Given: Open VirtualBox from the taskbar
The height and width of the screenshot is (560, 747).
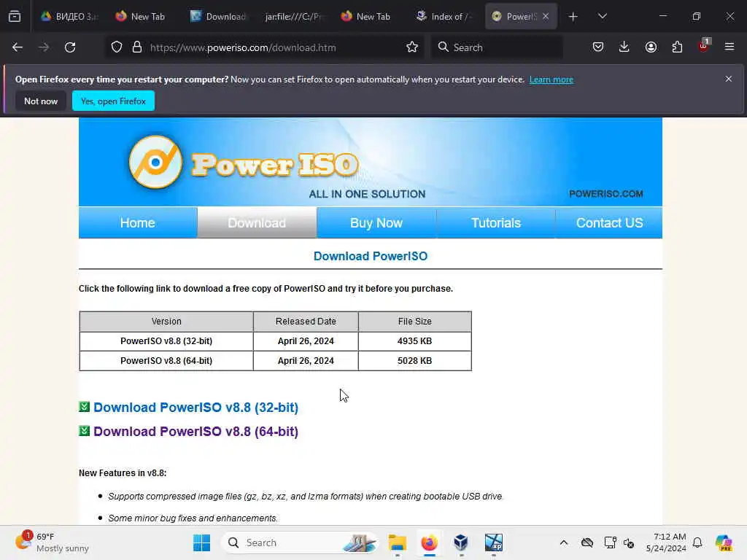Looking at the screenshot, I should click(x=461, y=542).
